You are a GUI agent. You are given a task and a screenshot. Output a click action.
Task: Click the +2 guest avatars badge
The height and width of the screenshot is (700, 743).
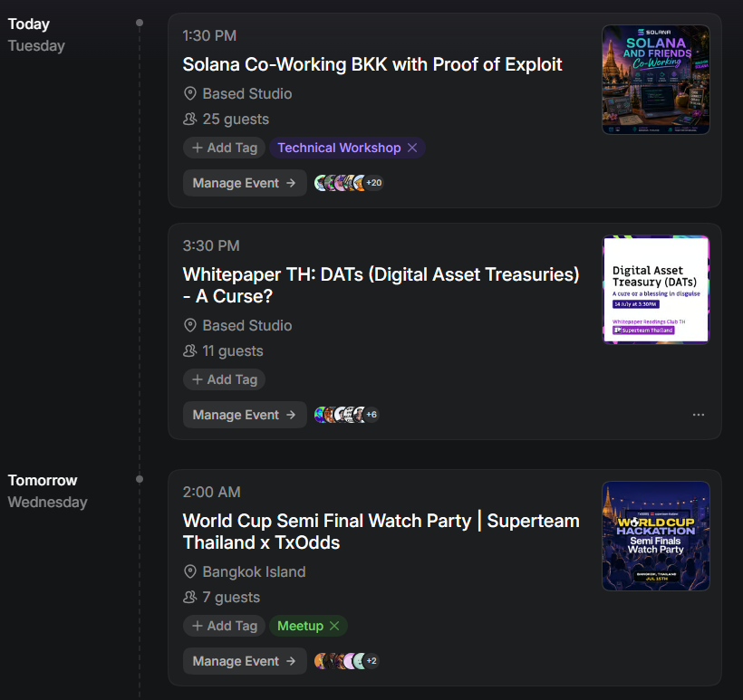371,661
